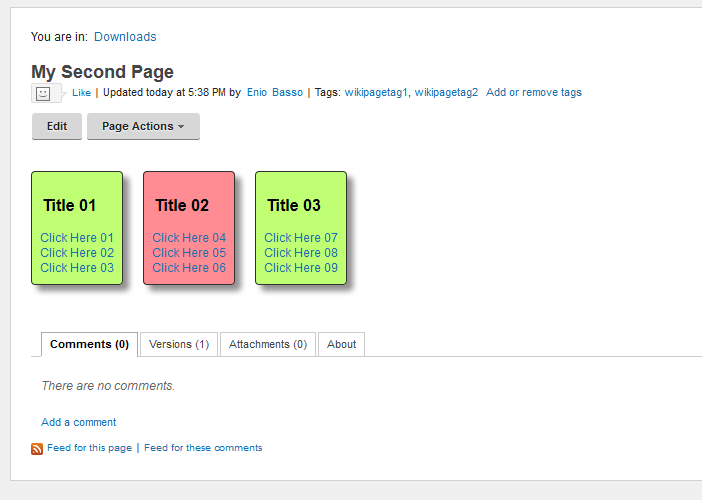This screenshot has width=702, height=500.
Task: Open the Attachments (0) tab
Action: click(268, 344)
